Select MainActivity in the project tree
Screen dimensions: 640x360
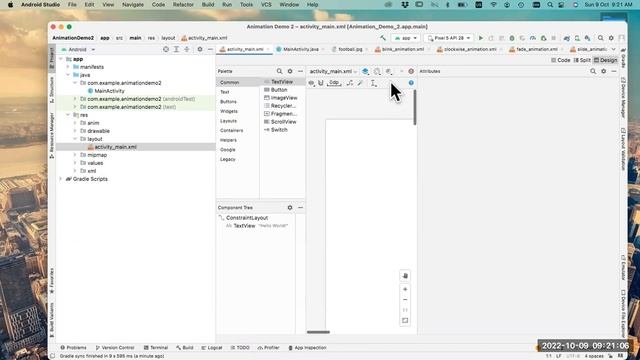pyautogui.click(x=106, y=91)
